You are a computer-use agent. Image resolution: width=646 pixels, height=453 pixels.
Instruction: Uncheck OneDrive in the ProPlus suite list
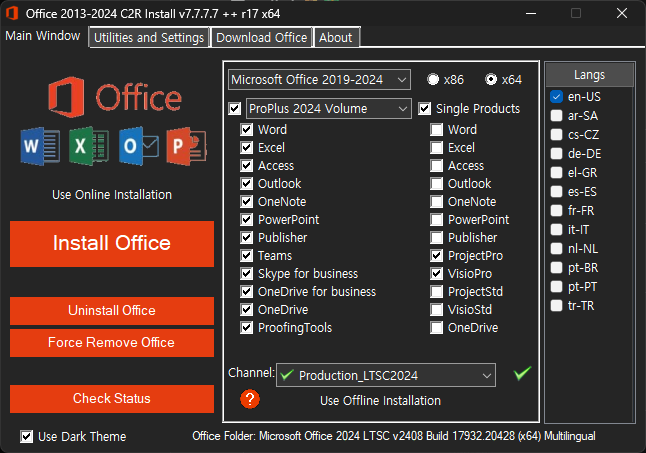[246, 310]
